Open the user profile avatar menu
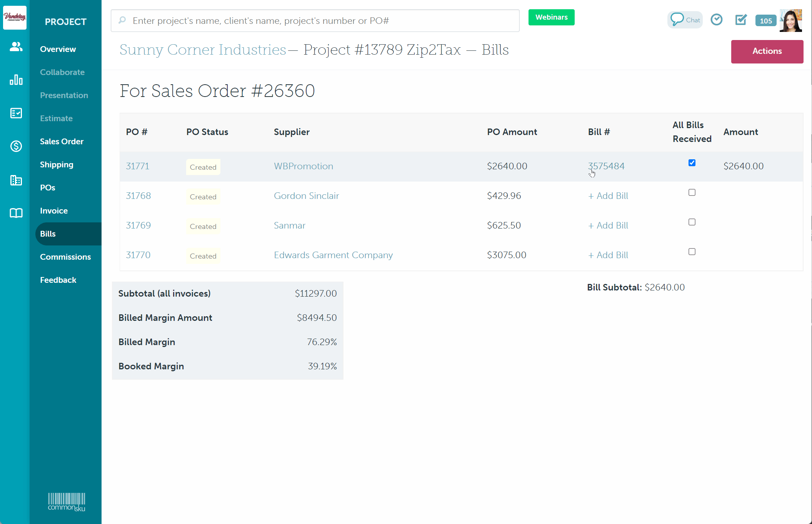The image size is (812, 524). (791, 20)
